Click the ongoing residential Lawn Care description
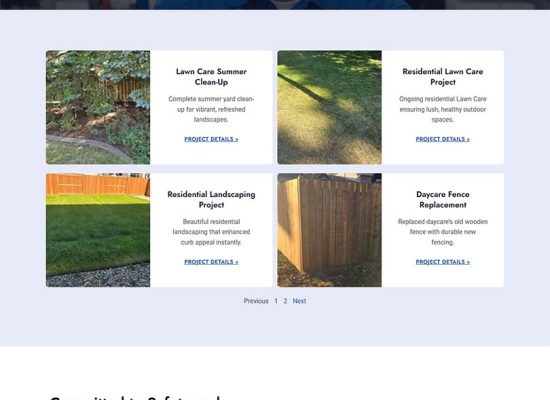Screen dimensions: 550x400 [443, 109]
